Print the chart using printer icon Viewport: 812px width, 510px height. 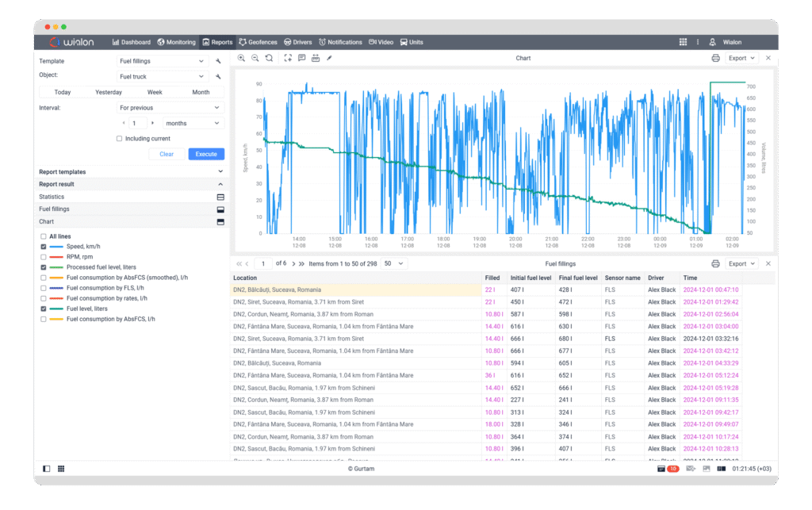coord(715,58)
